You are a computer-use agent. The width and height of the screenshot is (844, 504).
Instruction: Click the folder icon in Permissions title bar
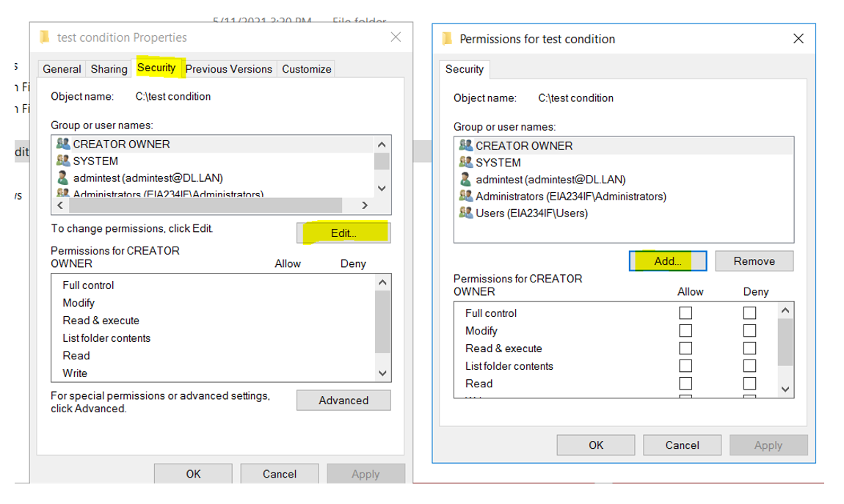[x=446, y=38]
